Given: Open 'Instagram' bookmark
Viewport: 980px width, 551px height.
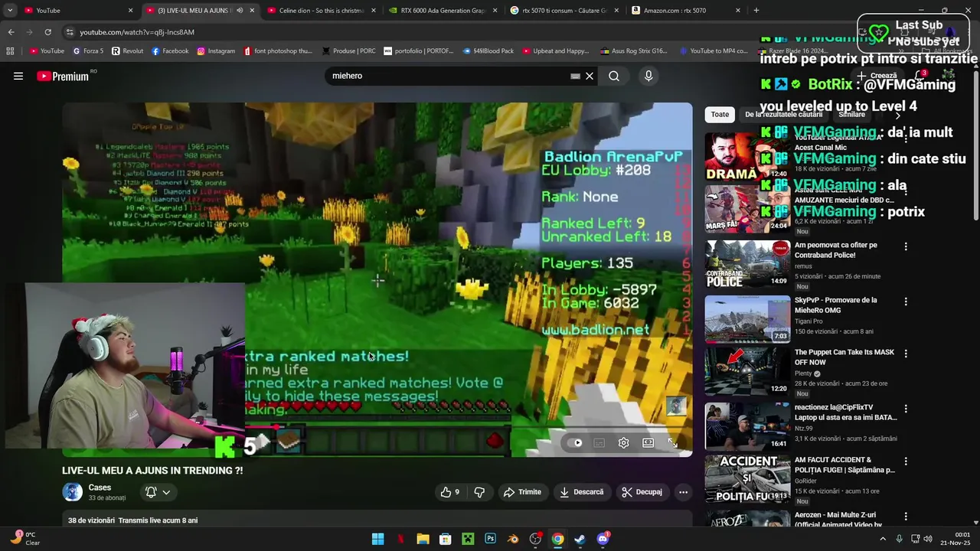Looking at the screenshot, I should pyautogui.click(x=216, y=51).
